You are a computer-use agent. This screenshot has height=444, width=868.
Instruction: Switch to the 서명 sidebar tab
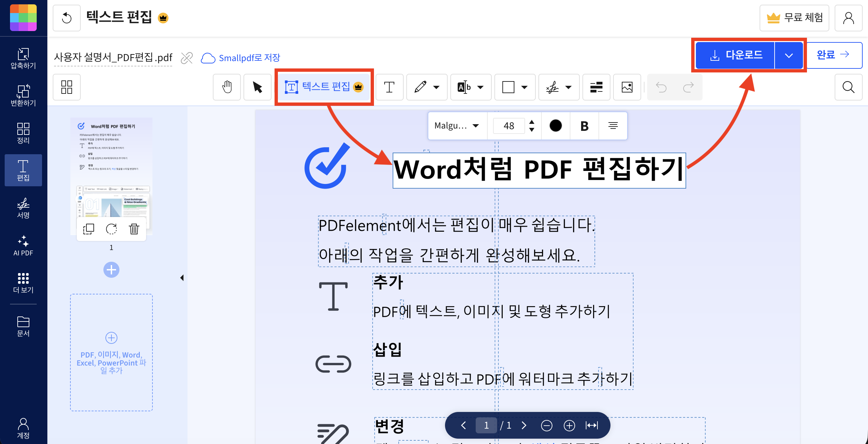(x=23, y=209)
